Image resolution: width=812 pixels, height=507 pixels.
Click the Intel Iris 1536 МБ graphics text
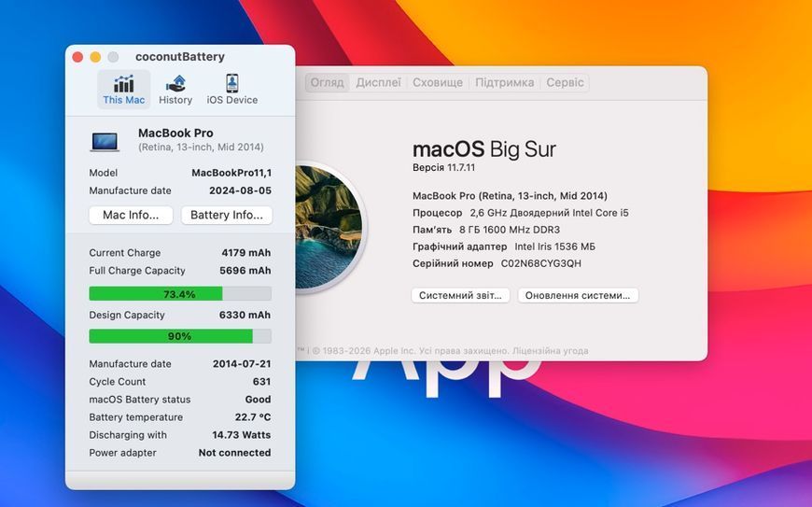coord(555,246)
